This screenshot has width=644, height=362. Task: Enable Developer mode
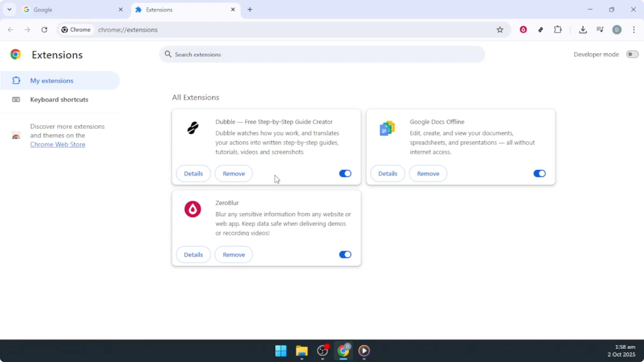632,54
